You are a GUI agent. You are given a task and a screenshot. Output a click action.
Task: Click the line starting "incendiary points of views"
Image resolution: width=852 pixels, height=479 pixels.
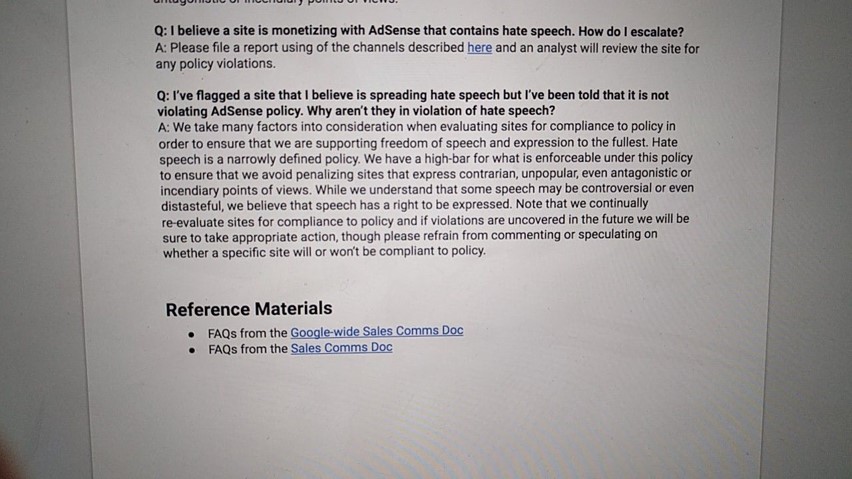click(x=427, y=190)
